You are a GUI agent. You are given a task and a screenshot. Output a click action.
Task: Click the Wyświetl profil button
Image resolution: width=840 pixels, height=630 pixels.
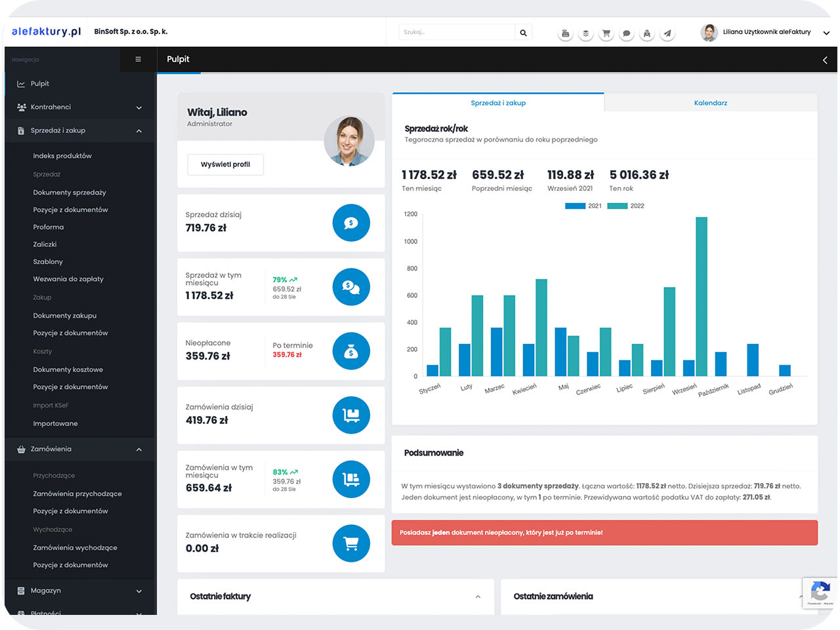tap(225, 165)
